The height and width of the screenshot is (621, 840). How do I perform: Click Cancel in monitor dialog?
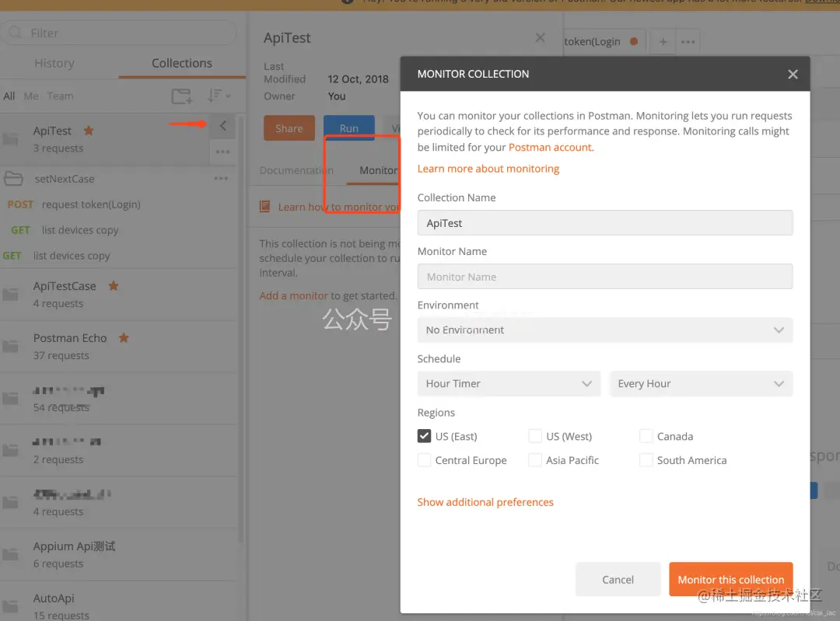[618, 580]
